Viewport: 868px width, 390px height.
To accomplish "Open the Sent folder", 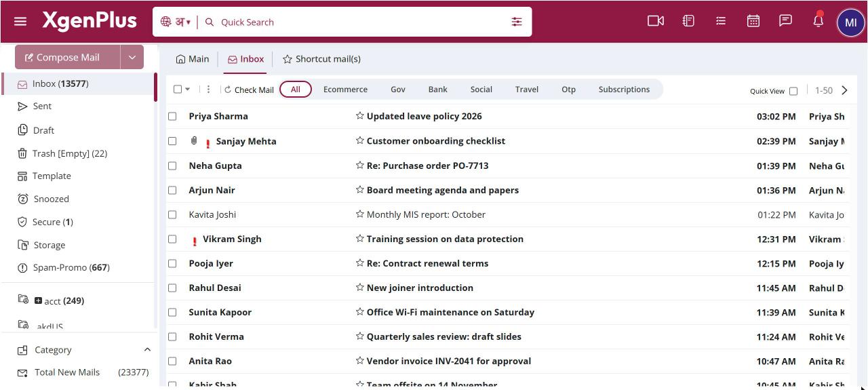I will [x=42, y=106].
